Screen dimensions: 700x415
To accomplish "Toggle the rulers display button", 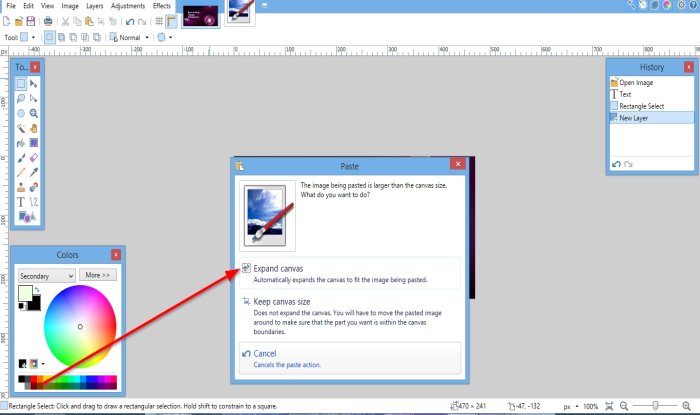I will [x=171, y=21].
